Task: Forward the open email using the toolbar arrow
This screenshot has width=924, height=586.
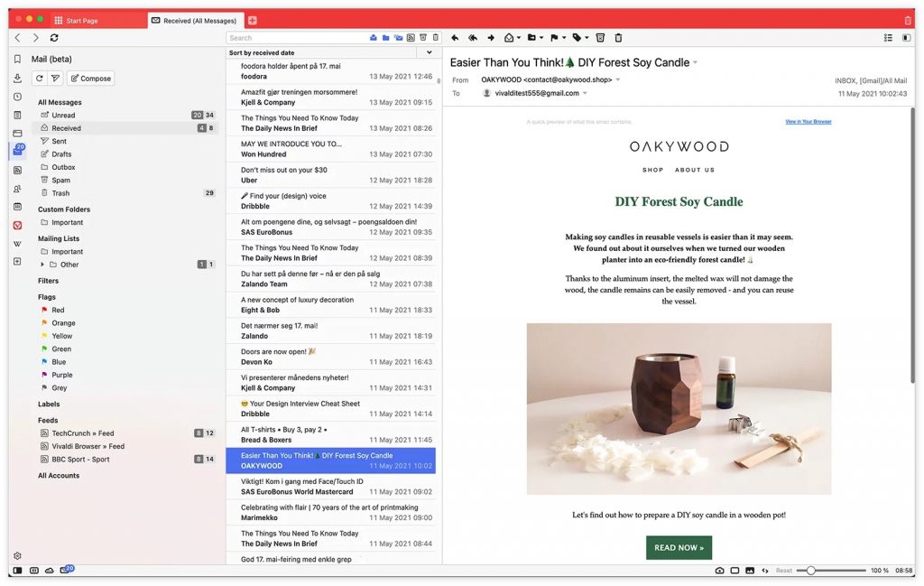Action: (x=491, y=38)
